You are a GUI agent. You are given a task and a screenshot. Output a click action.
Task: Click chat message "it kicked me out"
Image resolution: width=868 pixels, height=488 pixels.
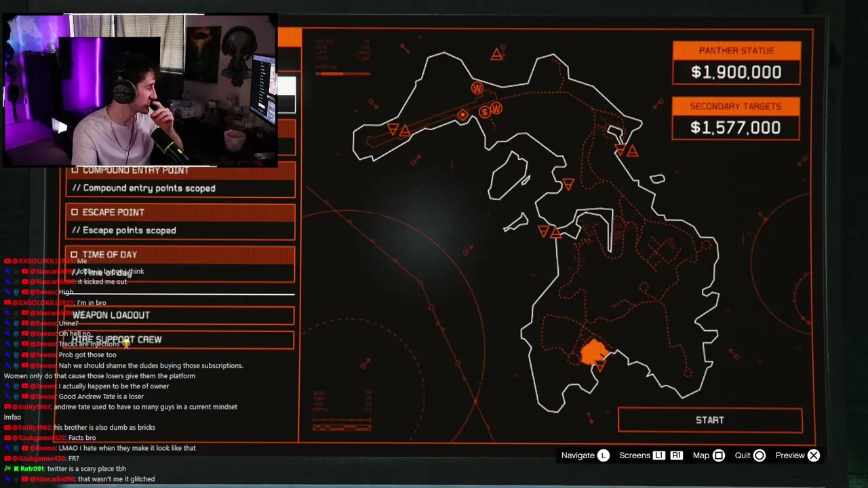pos(102,281)
